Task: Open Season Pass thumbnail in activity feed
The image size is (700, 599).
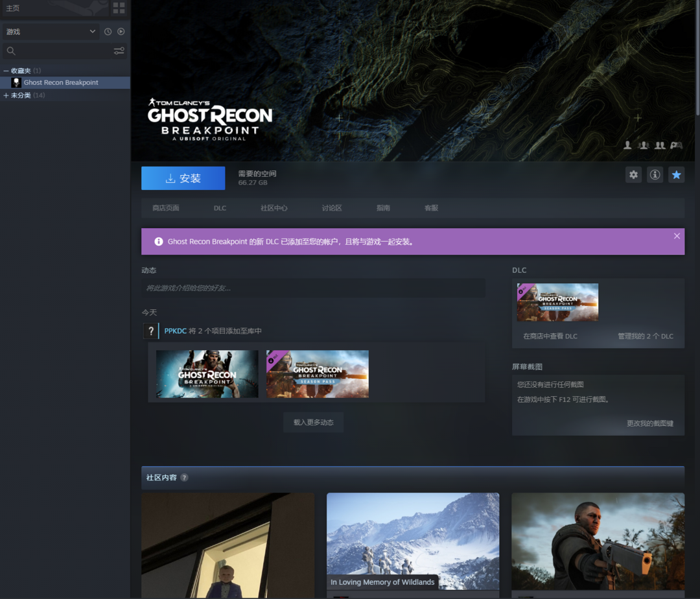Action: coord(318,374)
